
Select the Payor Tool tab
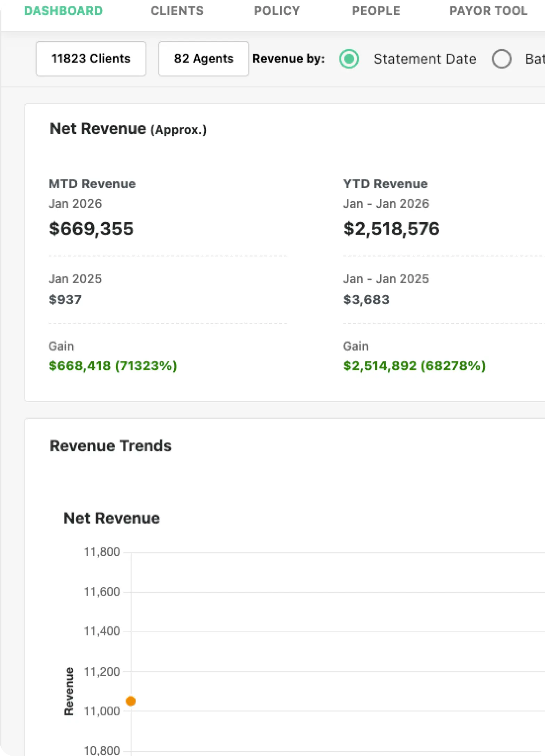[x=488, y=11]
